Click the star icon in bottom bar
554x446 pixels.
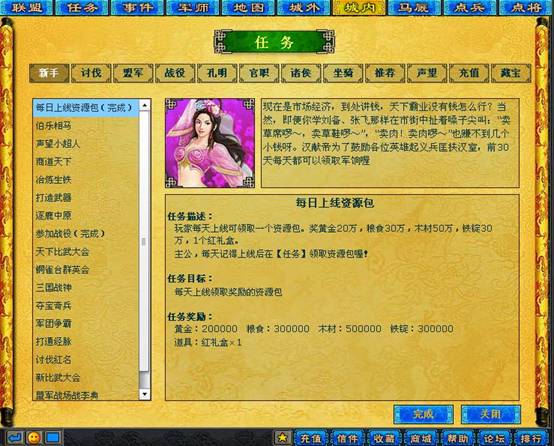point(282,438)
